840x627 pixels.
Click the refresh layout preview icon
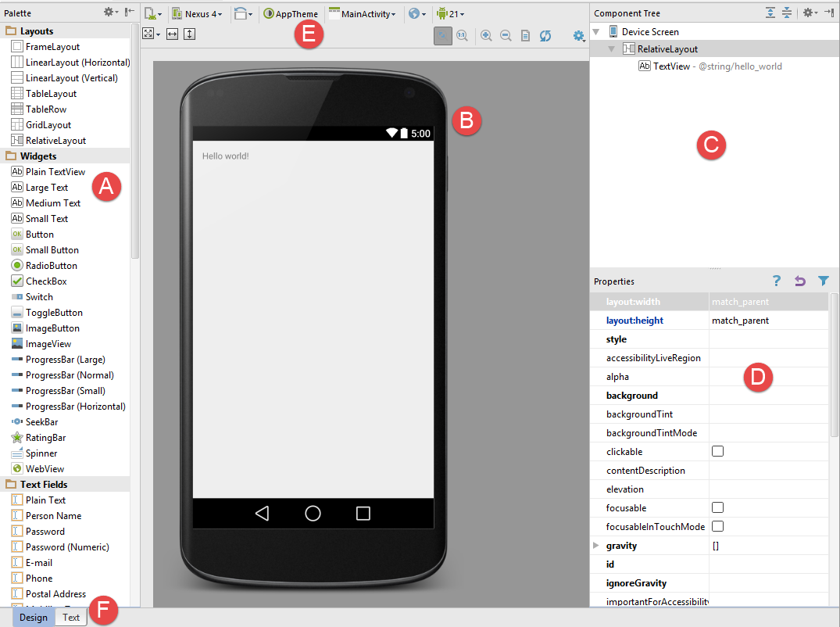coord(545,36)
